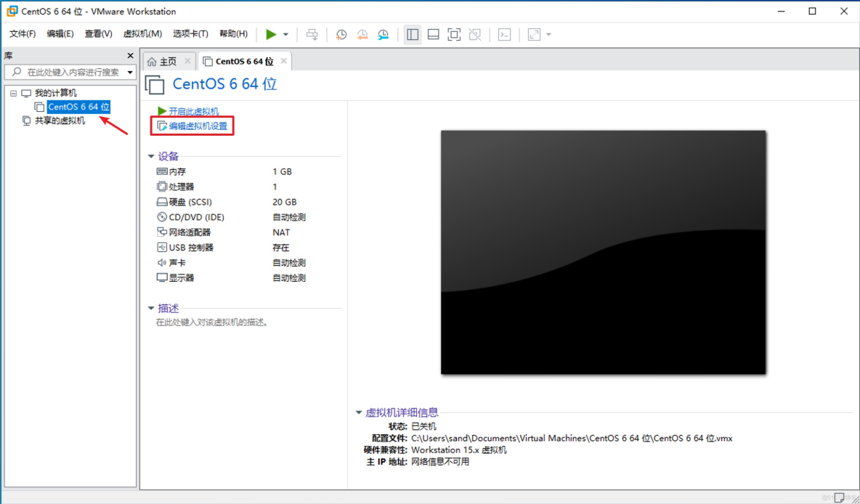Viewport: 860px width, 504px height.
Task: Take a snapshot with the clock-plus icon
Action: tap(341, 35)
